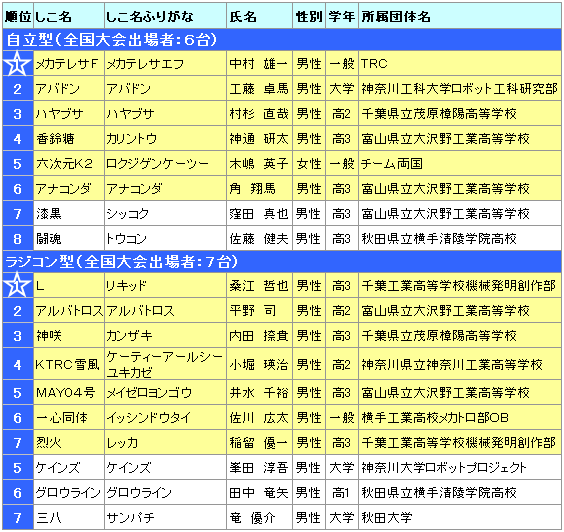Click the name 桑江 哲也

coord(259,286)
